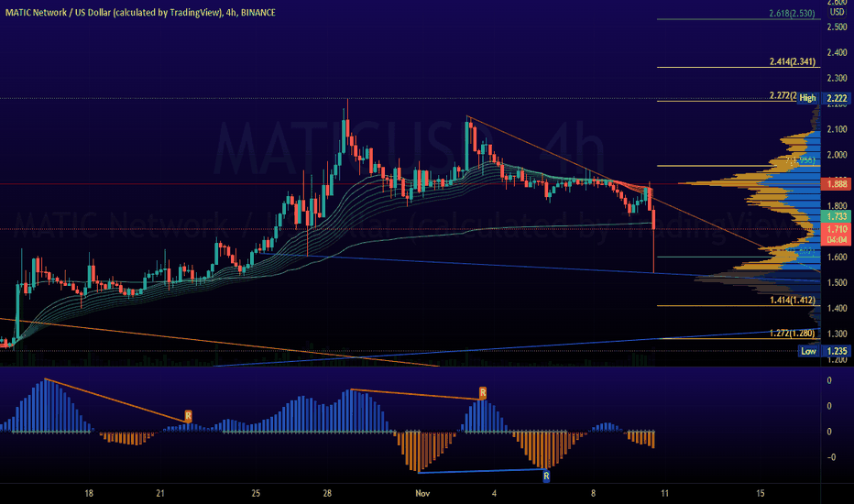Click the MATIC Network / US Dollar chart title
The image size is (854, 504).
140,13
